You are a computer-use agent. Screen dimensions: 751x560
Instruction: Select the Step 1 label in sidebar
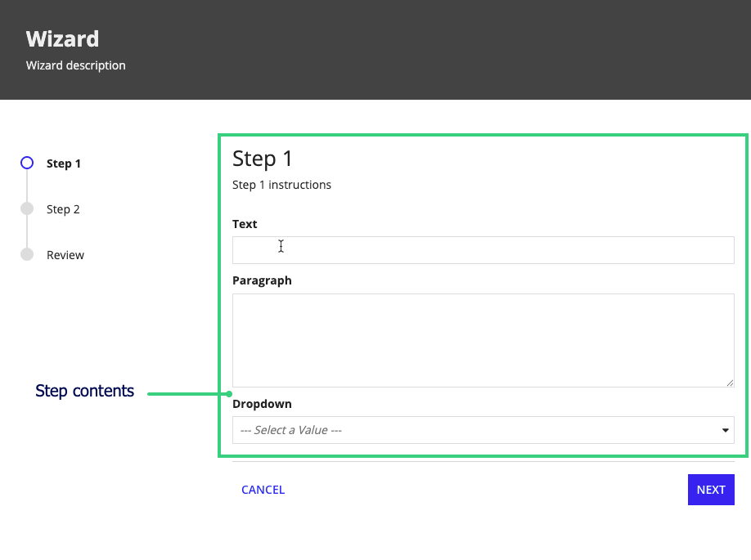pos(63,164)
